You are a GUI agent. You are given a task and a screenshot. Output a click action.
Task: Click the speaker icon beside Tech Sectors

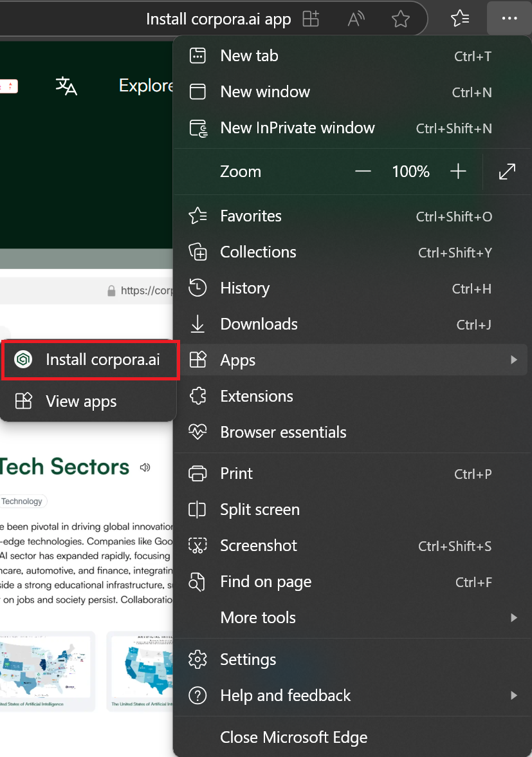[145, 467]
